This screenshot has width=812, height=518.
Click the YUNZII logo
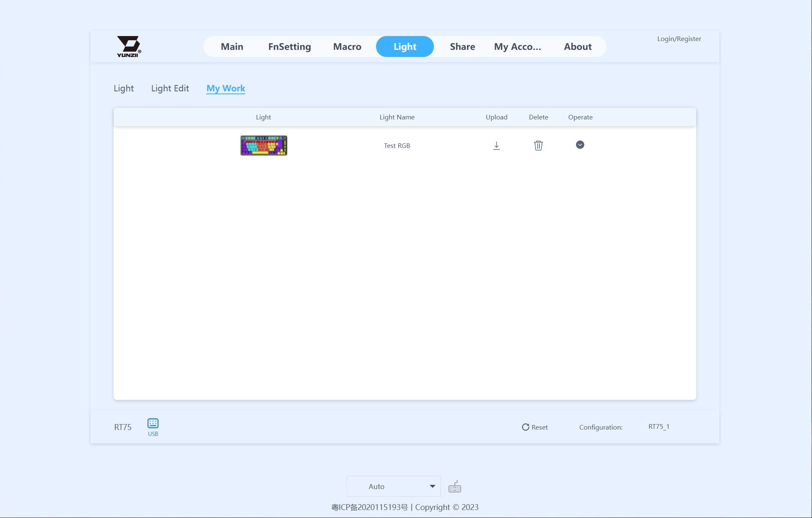(x=129, y=47)
